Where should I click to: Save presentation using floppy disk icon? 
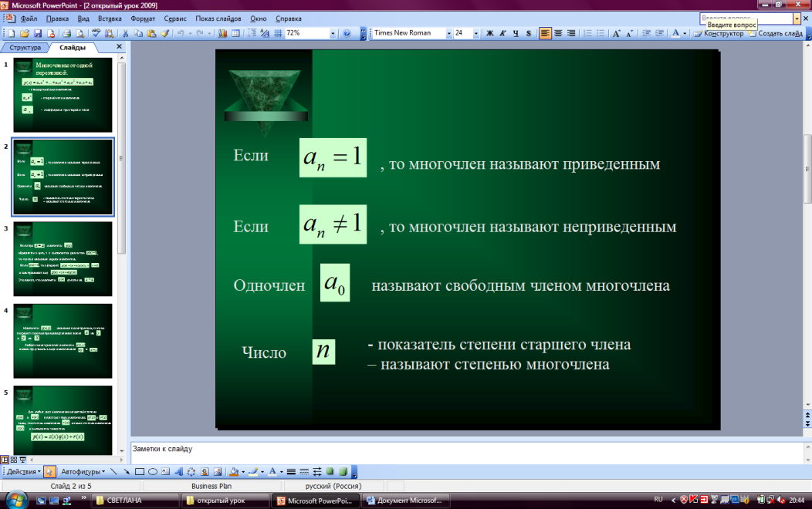[37, 33]
